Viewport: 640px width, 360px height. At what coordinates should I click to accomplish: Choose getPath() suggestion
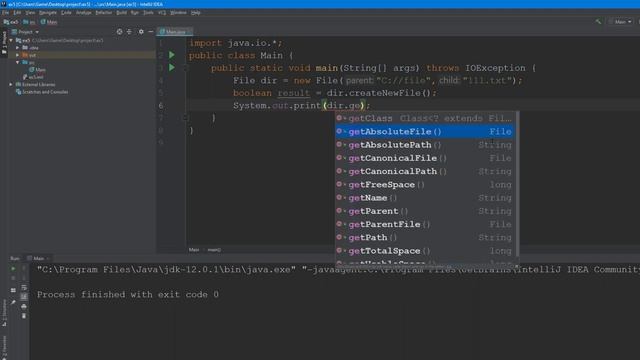[x=424, y=238]
